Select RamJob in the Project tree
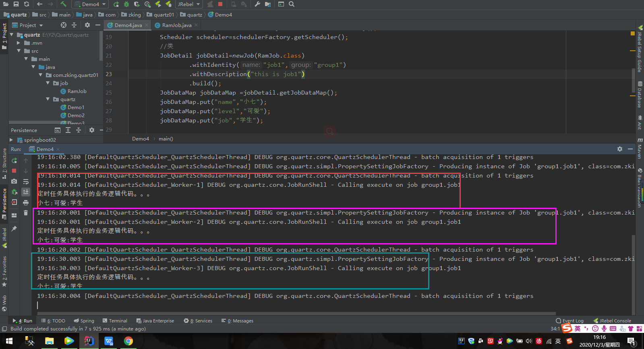Viewport: 644px width, 349px height. point(77,91)
